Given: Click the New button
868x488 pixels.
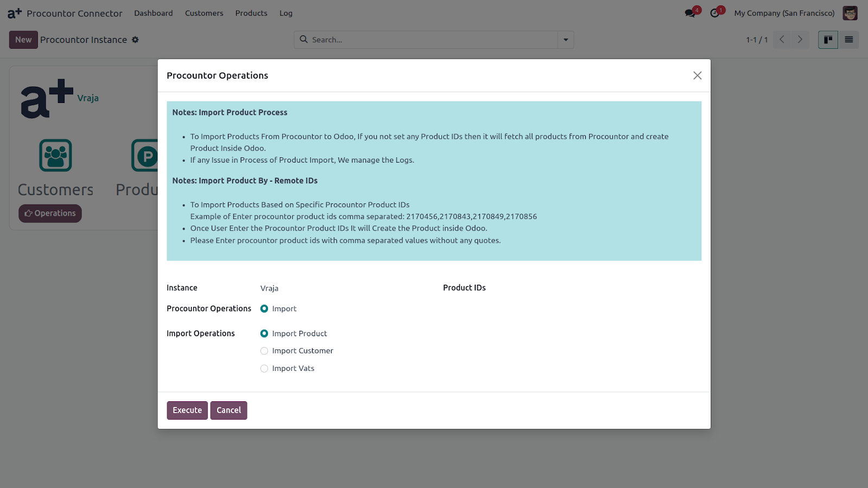Looking at the screenshot, I should click(x=23, y=40).
